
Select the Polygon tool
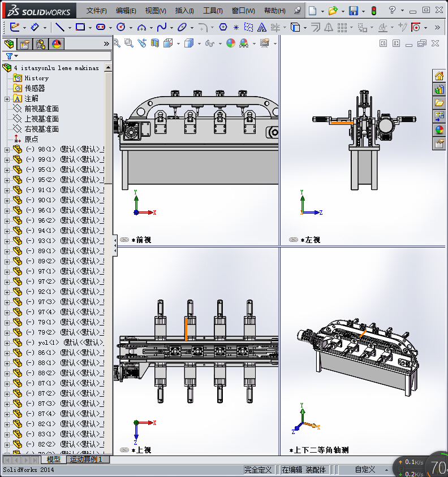tap(223, 27)
